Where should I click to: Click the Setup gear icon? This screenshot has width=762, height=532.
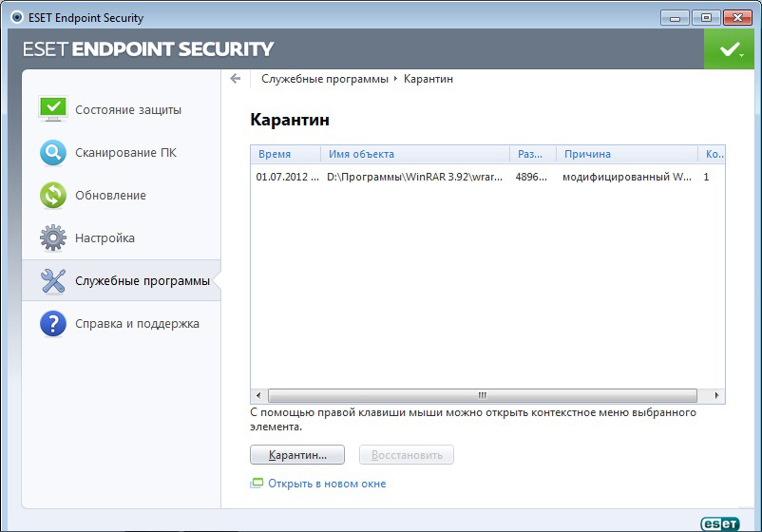click(x=53, y=237)
